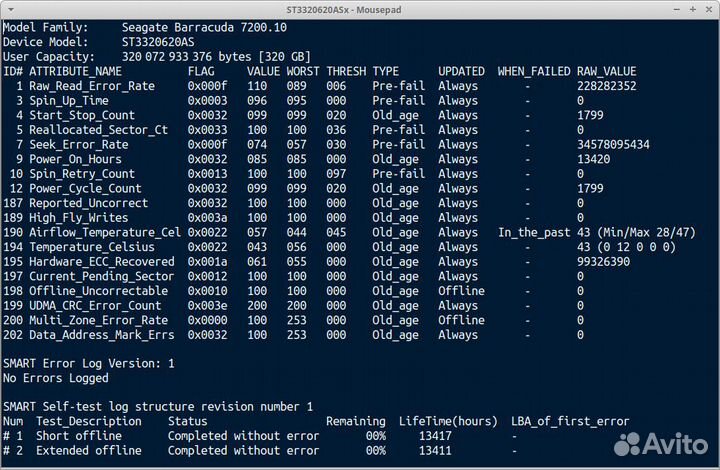This screenshot has height=470, width=720.
Task: Click the SMART Error Log Version line
Action: point(88,363)
